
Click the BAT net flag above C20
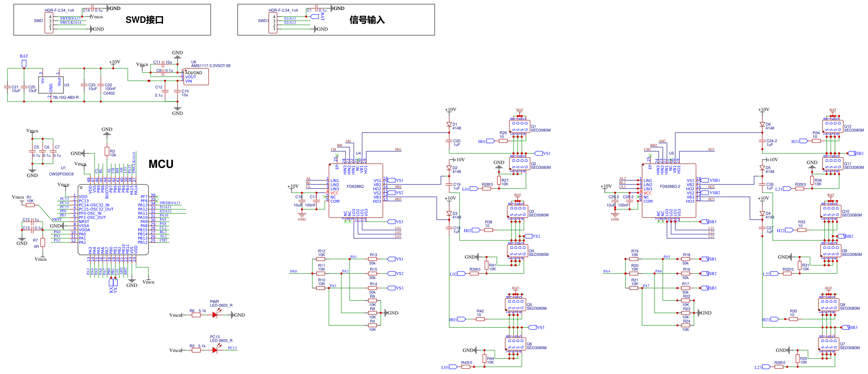click(x=520, y=110)
